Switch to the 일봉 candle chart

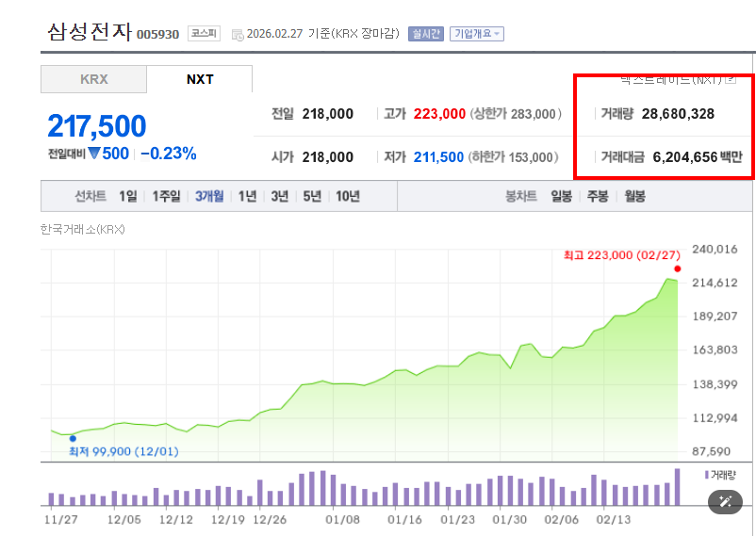click(561, 196)
